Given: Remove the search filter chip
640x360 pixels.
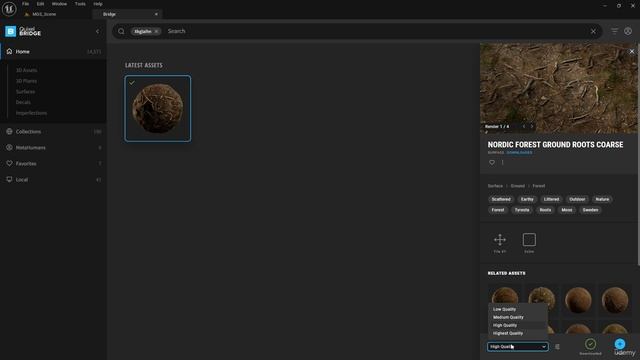Looking at the screenshot, I should pyautogui.click(x=156, y=31).
